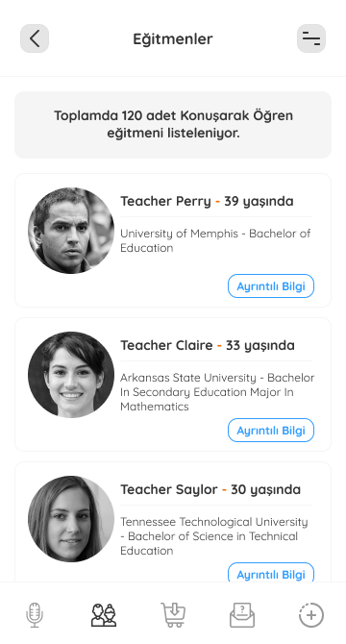This screenshot has height=644, width=346.
Task: Open the filter menu icon
Action: [311, 38]
